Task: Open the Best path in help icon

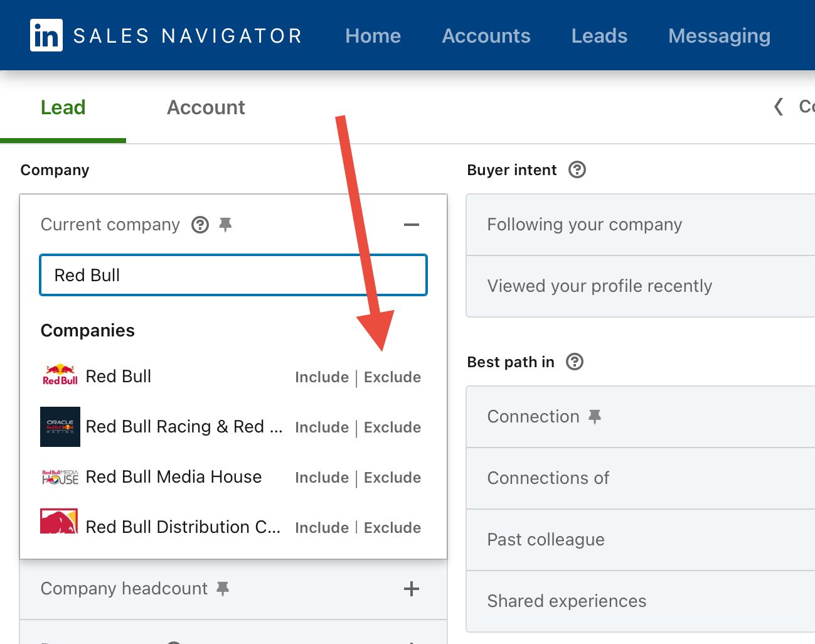Action: [574, 362]
